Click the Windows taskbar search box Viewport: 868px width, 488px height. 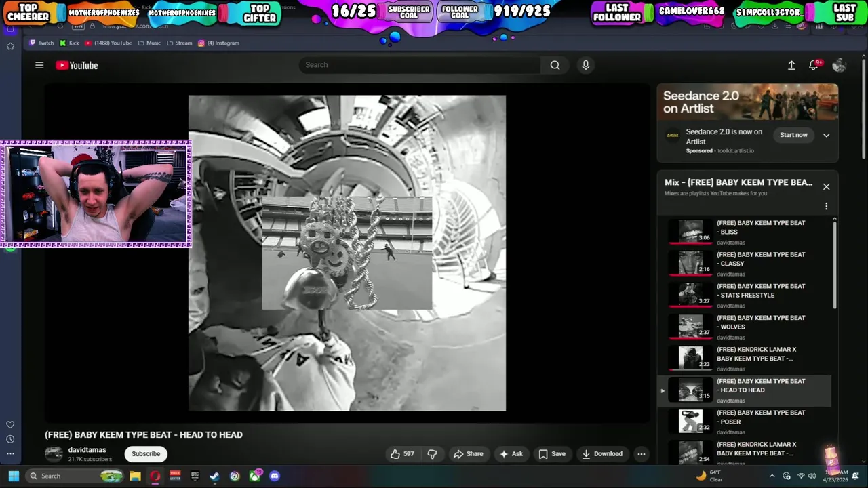point(75,476)
